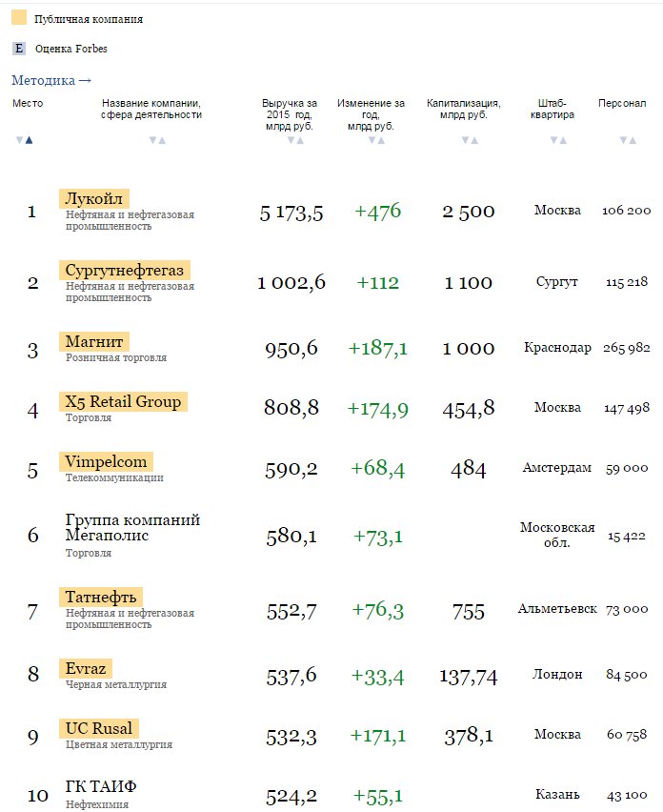Select the +187,1 change value

point(378,348)
